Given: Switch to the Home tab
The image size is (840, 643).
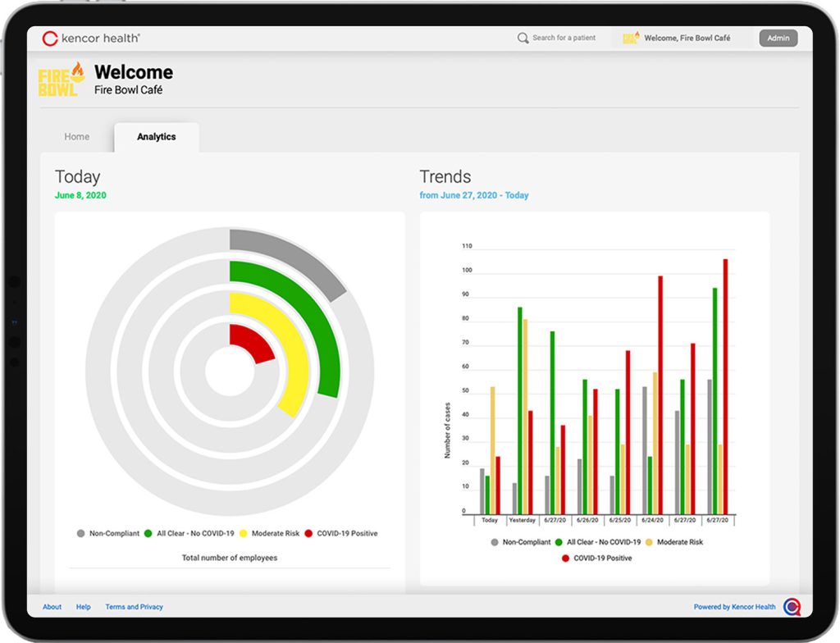Looking at the screenshot, I should 76,137.
